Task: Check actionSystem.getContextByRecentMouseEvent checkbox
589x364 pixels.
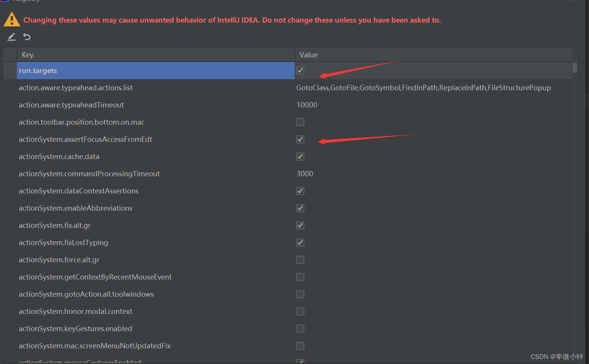Action: click(x=300, y=277)
